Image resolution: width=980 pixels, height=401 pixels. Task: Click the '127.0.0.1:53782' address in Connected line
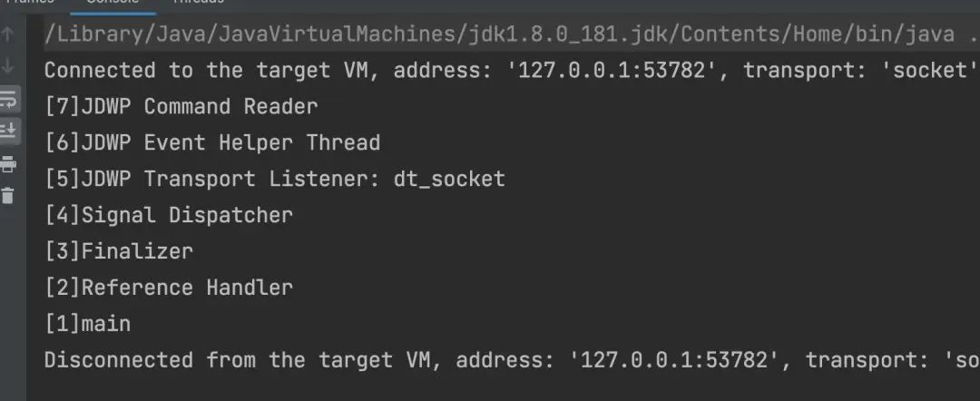pos(617,71)
